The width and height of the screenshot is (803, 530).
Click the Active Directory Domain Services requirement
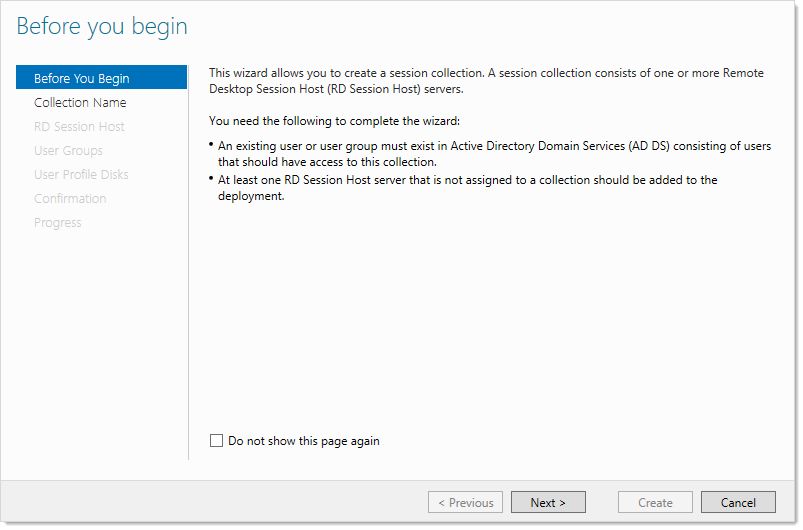[494, 154]
